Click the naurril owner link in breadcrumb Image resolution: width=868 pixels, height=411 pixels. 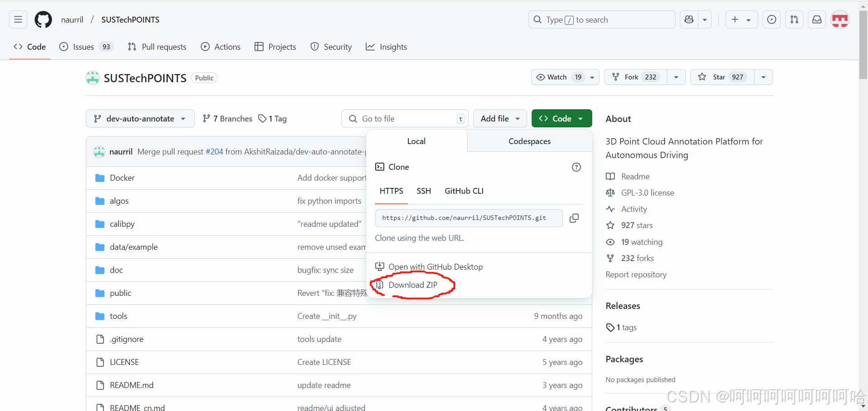[x=72, y=20]
